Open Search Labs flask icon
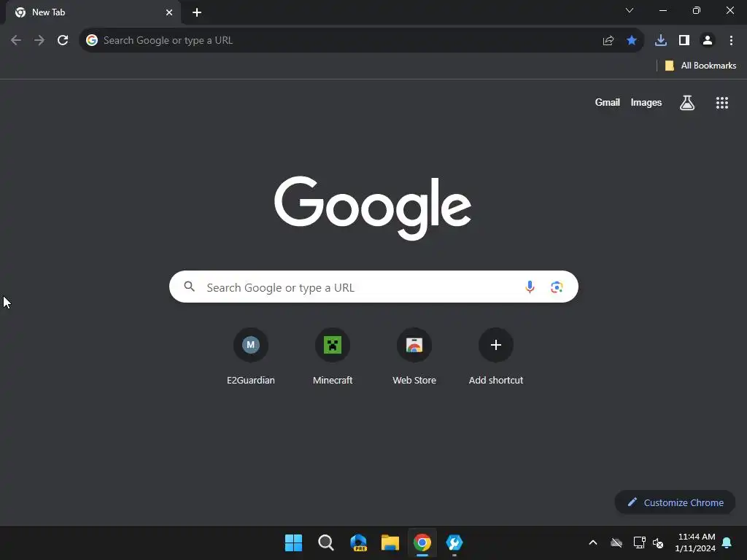This screenshot has height=560, width=747. tap(687, 102)
